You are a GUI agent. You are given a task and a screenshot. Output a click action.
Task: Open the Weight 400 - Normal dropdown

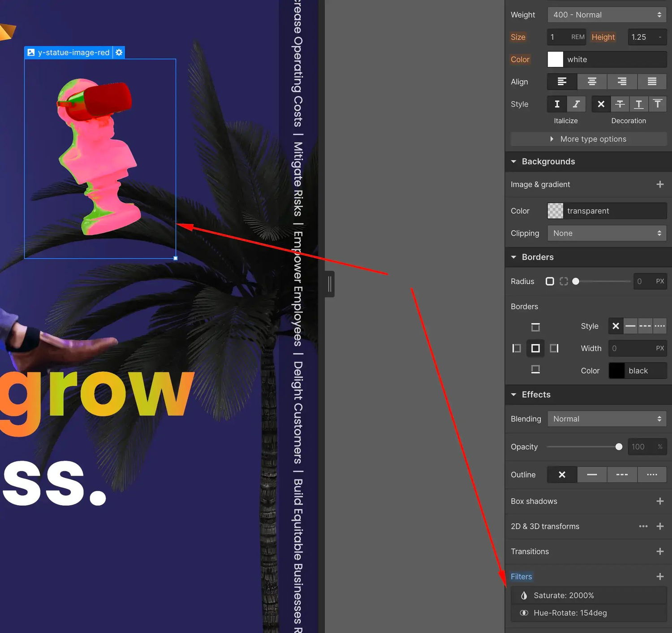pos(607,15)
